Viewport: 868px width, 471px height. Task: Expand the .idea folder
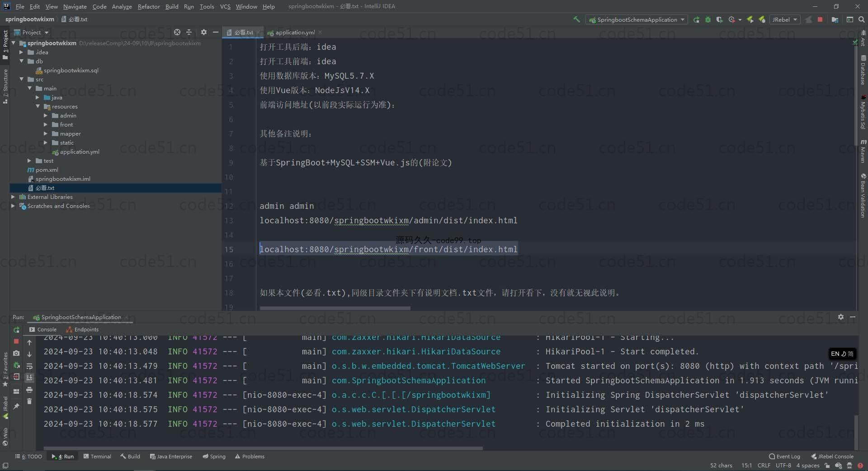coord(21,52)
